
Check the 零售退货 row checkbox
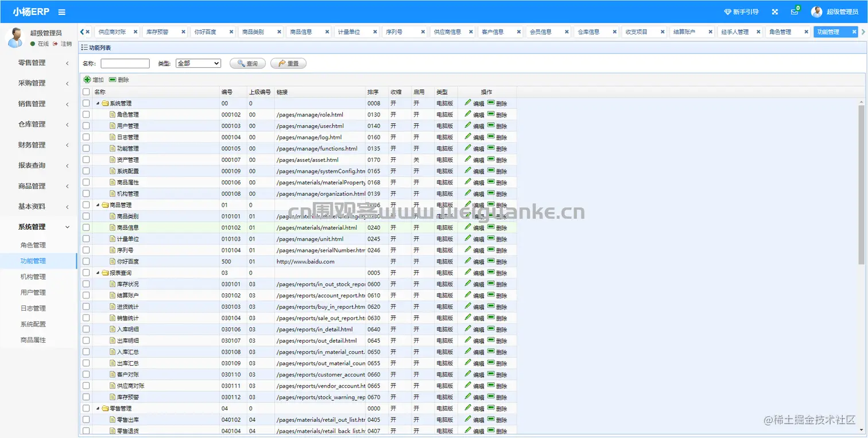[x=86, y=431]
